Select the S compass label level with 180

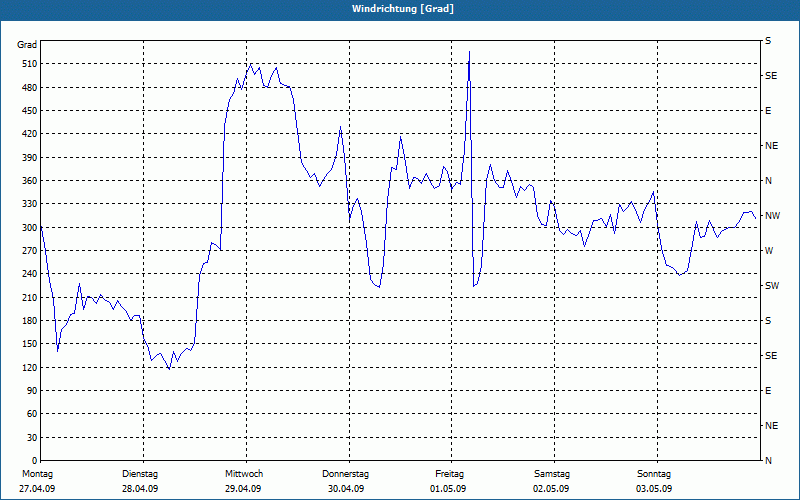coord(768,321)
